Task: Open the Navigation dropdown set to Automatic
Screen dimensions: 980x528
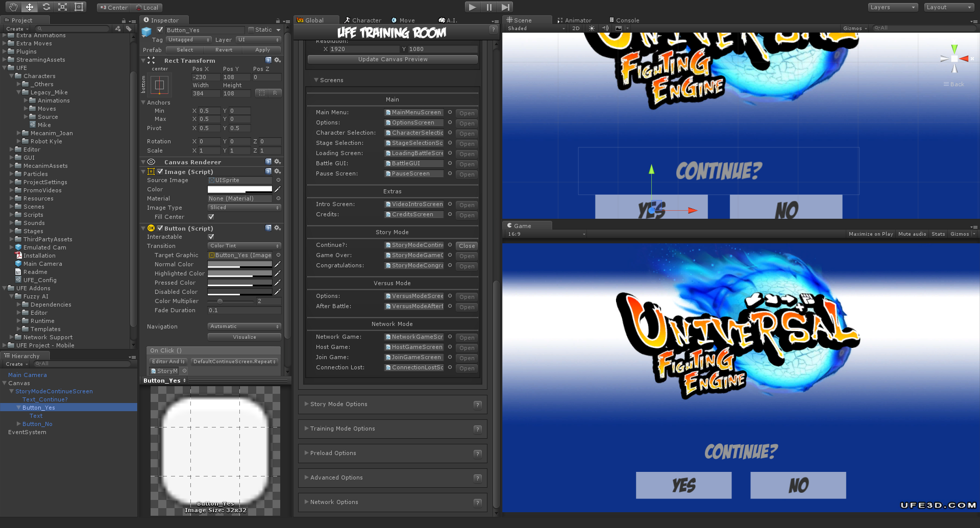Action: 244,326
